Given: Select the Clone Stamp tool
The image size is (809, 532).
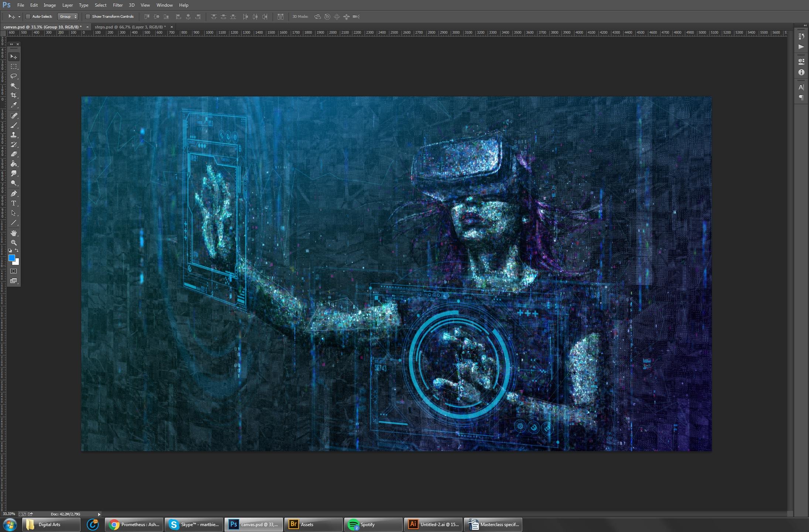Looking at the screenshot, I should click(x=14, y=135).
